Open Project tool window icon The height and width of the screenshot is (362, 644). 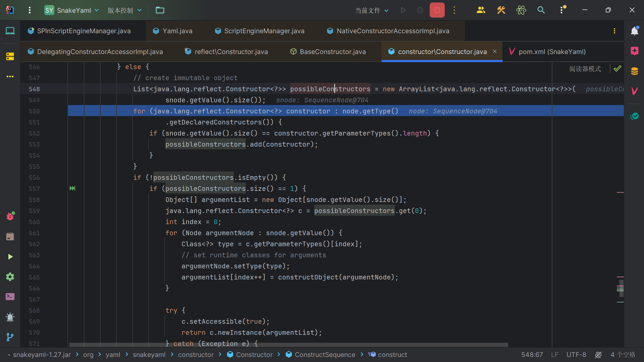tap(10, 31)
